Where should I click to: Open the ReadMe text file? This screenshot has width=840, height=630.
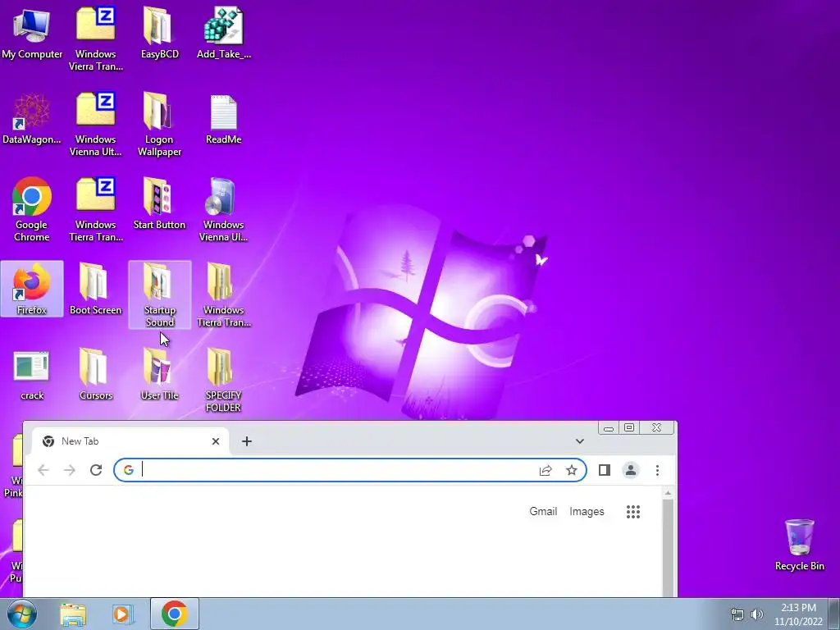(223, 119)
